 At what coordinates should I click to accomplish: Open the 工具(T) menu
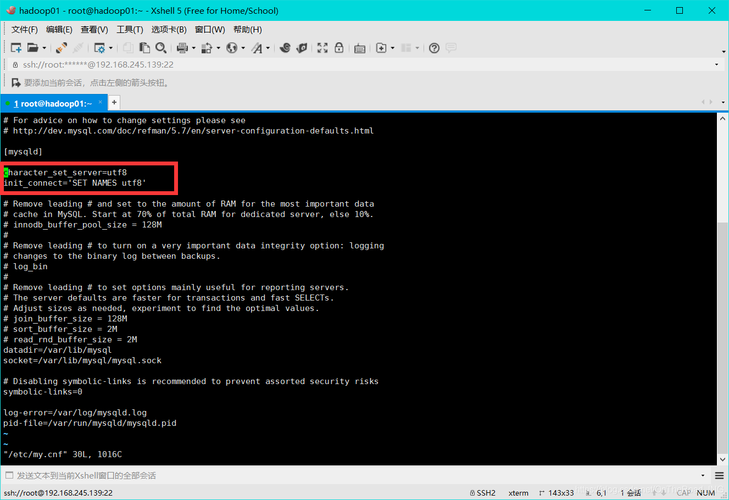click(x=130, y=30)
